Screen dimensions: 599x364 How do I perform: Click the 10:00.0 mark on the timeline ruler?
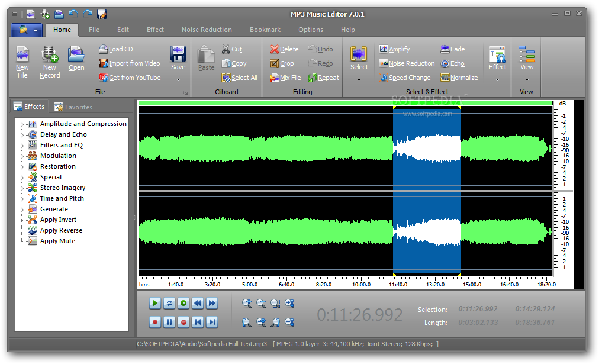point(361,284)
